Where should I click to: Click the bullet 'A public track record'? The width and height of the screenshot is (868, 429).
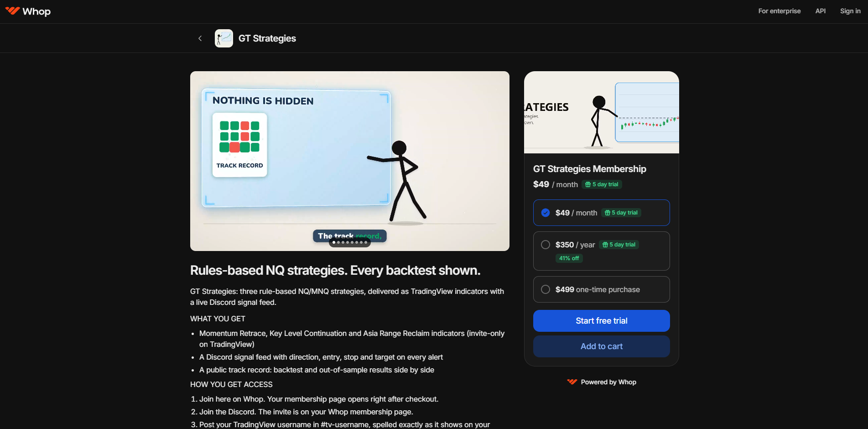(317, 370)
